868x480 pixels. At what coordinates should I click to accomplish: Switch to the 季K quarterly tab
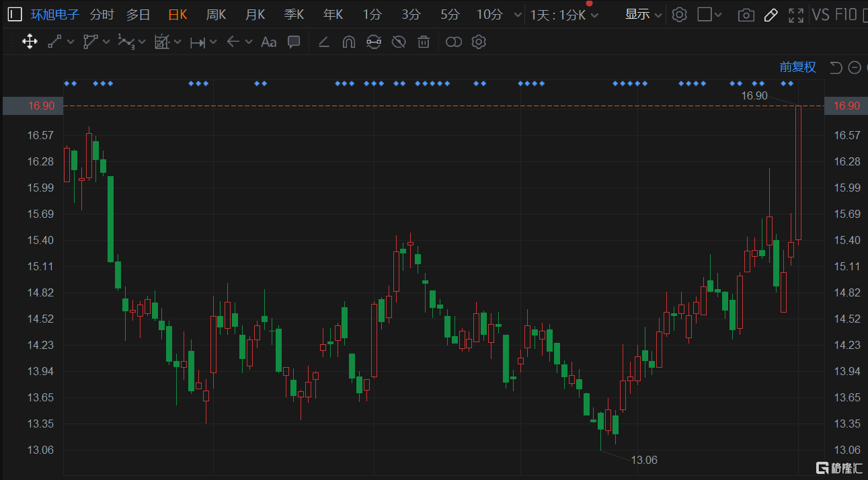click(x=294, y=15)
